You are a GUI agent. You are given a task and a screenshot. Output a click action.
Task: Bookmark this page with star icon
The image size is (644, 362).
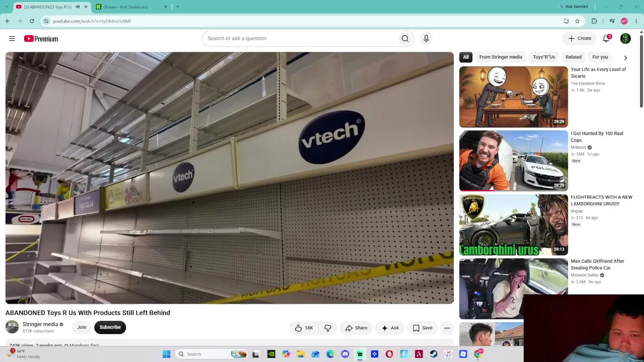pos(577,21)
